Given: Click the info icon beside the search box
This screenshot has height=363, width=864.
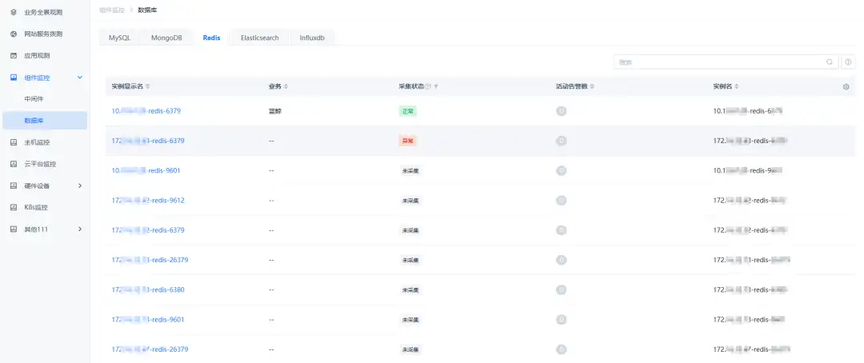Looking at the screenshot, I should pos(849,62).
